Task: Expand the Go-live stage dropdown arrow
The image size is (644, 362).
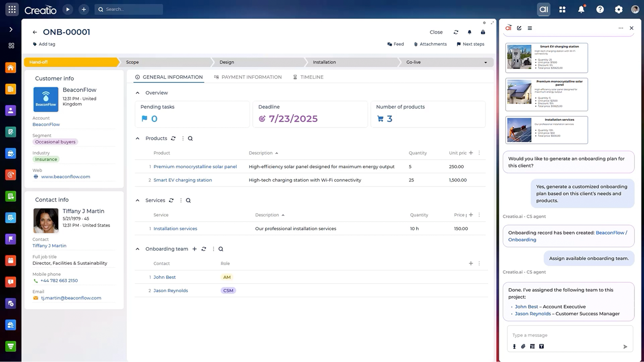Action: pos(485,62)
